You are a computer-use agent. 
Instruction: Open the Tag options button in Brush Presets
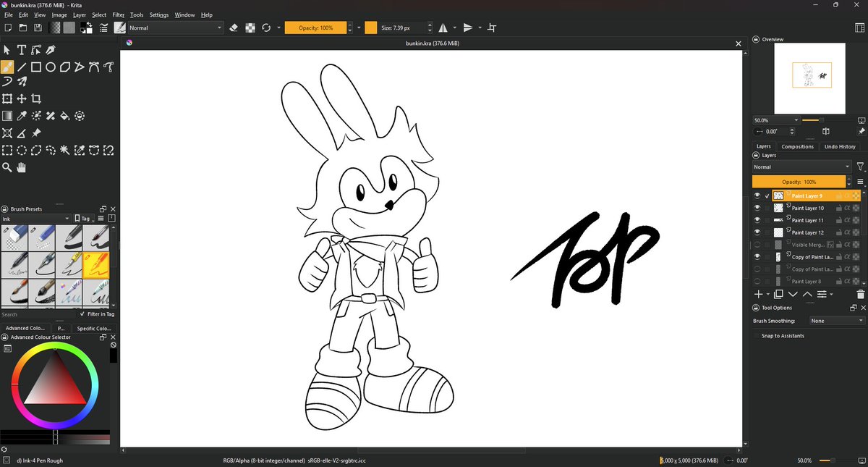[85, 219]
